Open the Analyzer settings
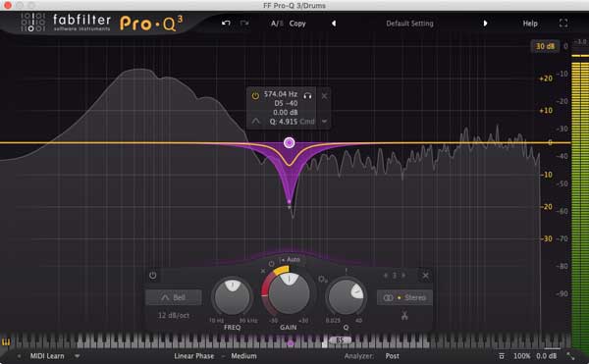 358,356
